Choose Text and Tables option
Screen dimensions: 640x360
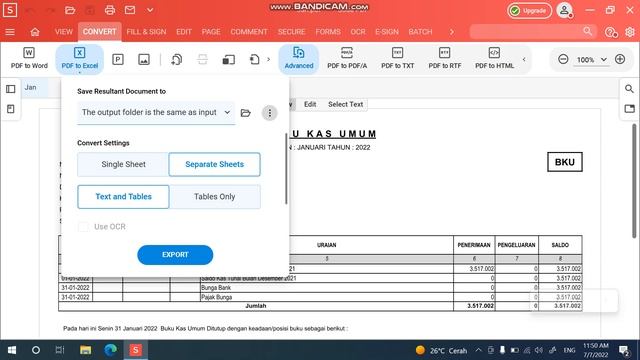point(123,197)
